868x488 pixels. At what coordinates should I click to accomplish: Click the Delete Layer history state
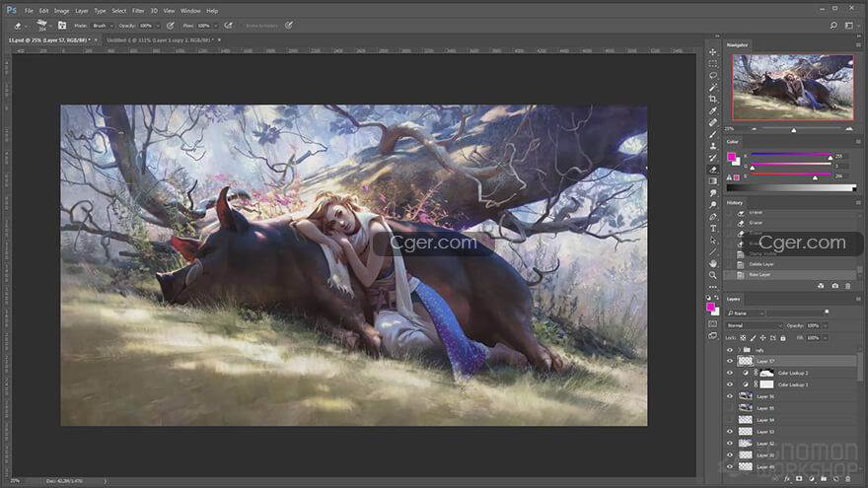pyautogui.click(x=761, y=264)
